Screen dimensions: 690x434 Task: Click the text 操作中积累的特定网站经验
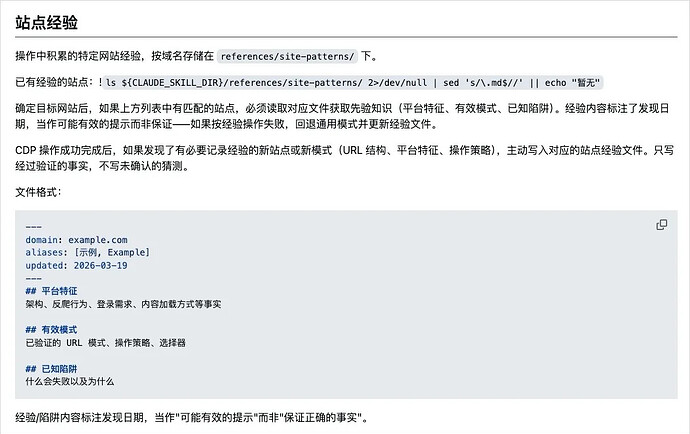pos(78,56)
